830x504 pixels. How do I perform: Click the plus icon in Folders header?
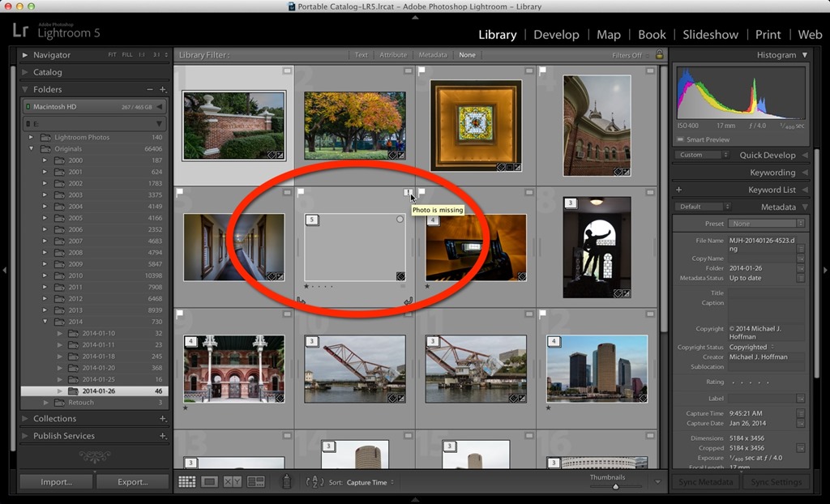point(163,89)
